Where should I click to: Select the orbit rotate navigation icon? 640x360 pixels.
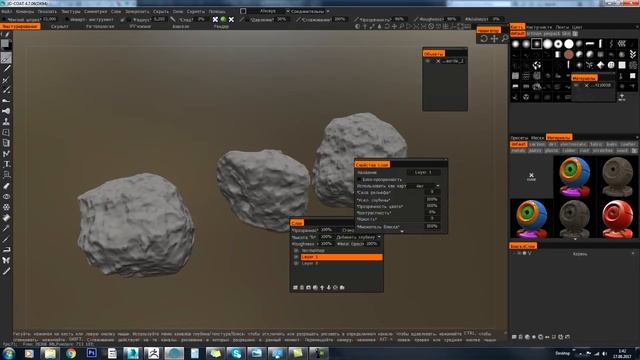484,39
